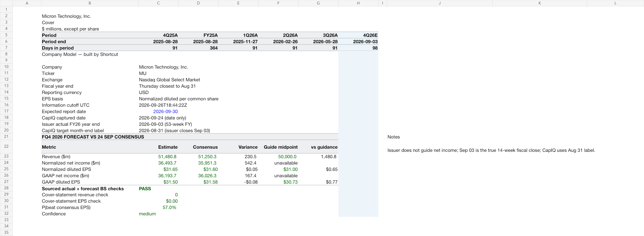Image resolution: width=644 pixels, height=236 pixels.
Task: Click the reporting currency USD cell
Action: 144,92
